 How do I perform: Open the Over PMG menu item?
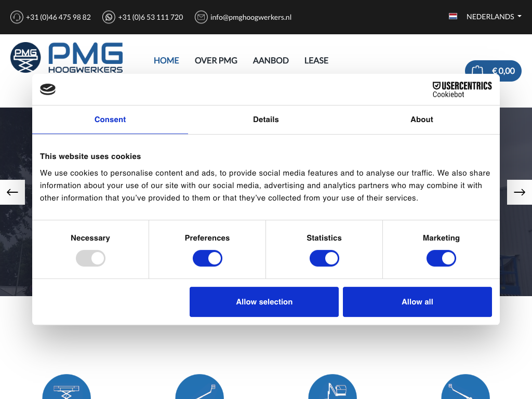(216, 60)
